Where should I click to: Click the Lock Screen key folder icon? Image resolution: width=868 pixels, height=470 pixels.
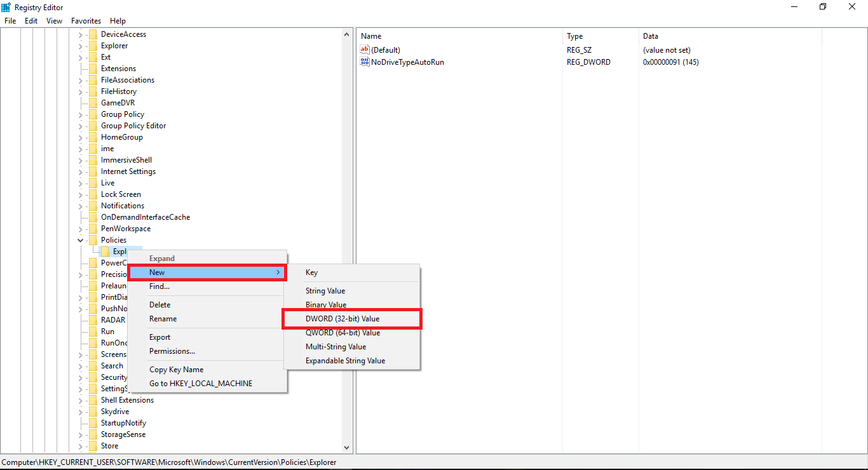pos(93,194)
